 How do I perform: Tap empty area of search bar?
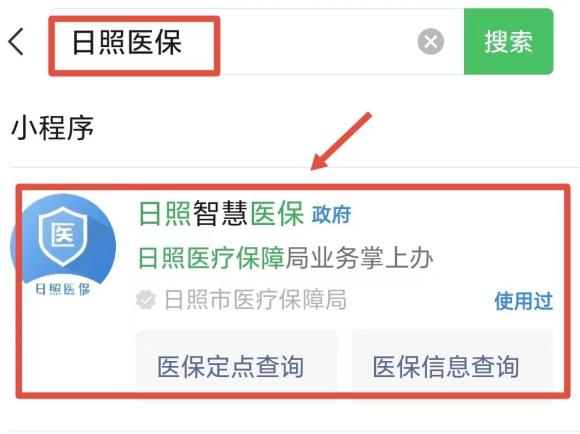coord(318,41)
